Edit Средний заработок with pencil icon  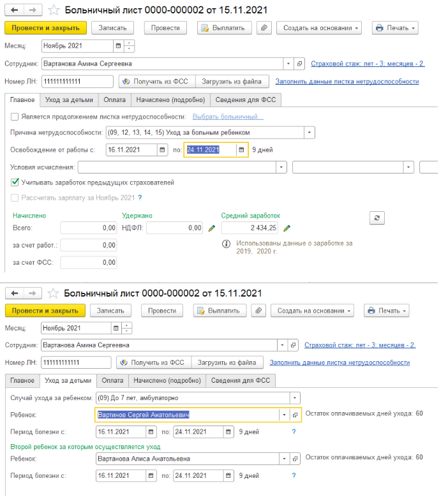pyautogui.click(x=287, y=228)
